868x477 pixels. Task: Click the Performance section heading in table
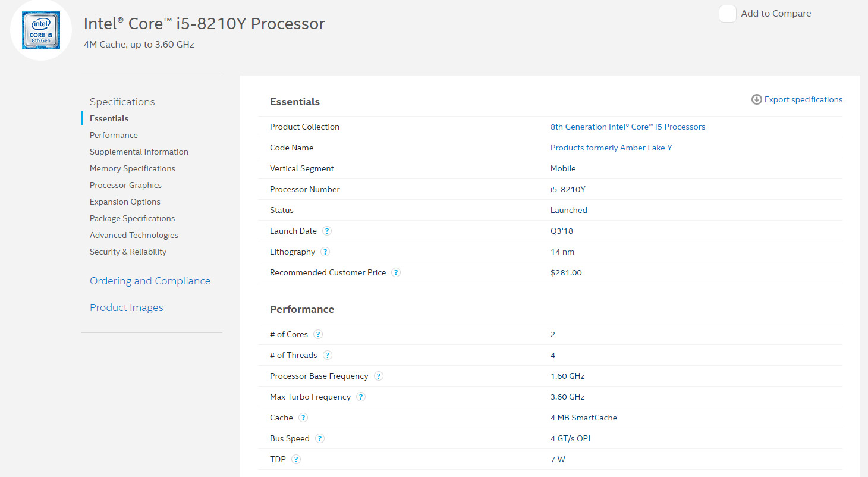302,309
